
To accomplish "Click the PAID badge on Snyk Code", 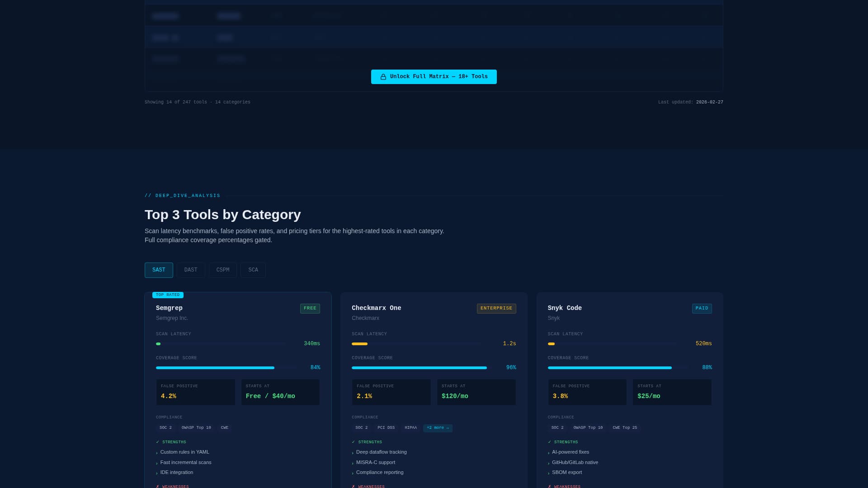I will [x=702, y=309].
